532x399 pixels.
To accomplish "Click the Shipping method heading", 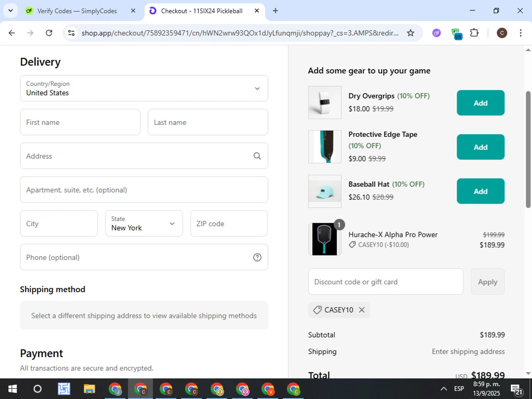I will coord(52,289).
